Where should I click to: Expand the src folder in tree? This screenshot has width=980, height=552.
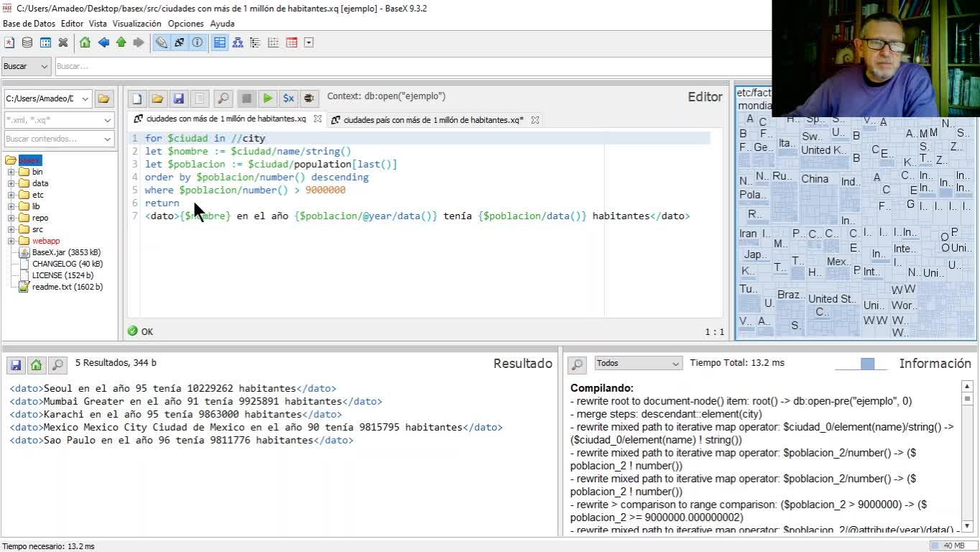[11, 229]
